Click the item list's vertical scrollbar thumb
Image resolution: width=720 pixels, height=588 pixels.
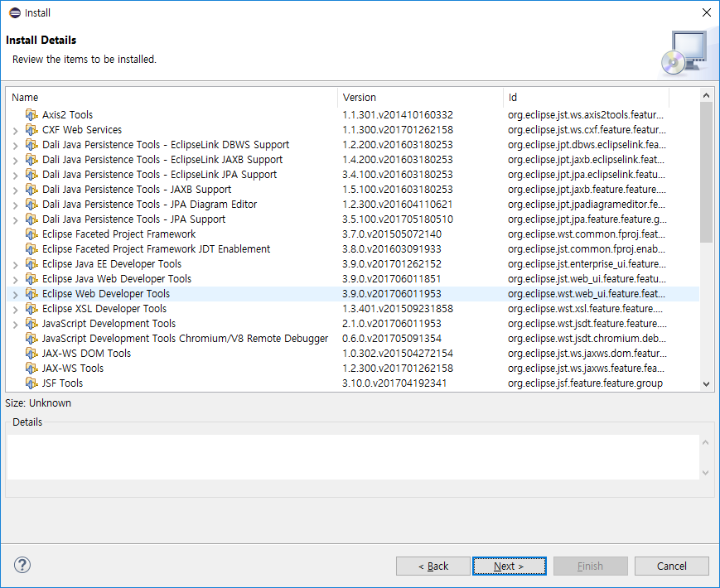(706, 172)
